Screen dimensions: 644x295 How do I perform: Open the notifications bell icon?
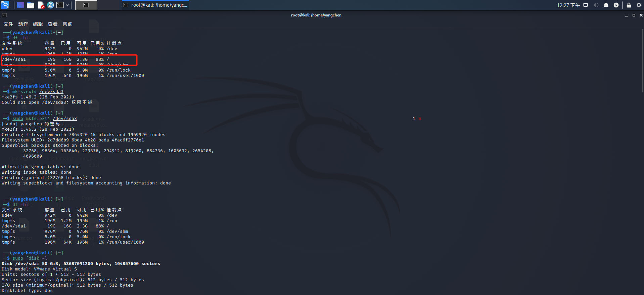(x=606, y=5)
